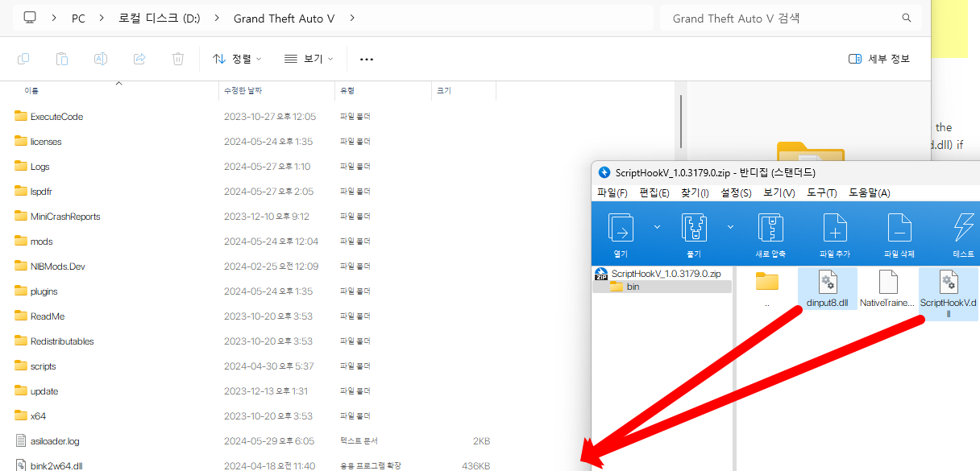
Task: Expand dropdown arrow next to 풀기
Action: coord(730,228)
